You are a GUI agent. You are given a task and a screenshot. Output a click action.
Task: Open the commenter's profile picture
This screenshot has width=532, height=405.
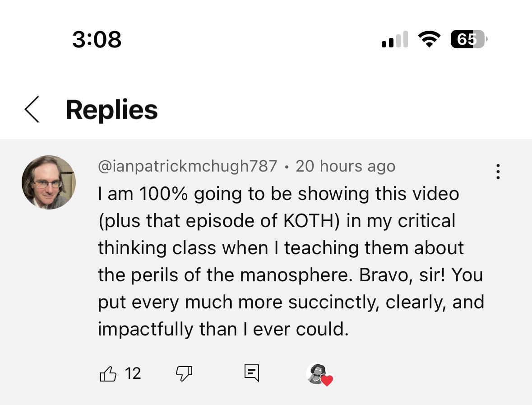tap(49, 182)
